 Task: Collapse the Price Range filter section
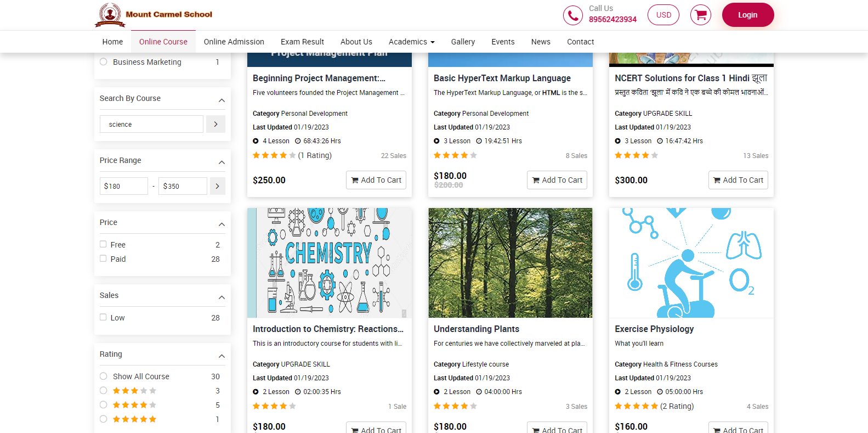[x=222, y=162]
